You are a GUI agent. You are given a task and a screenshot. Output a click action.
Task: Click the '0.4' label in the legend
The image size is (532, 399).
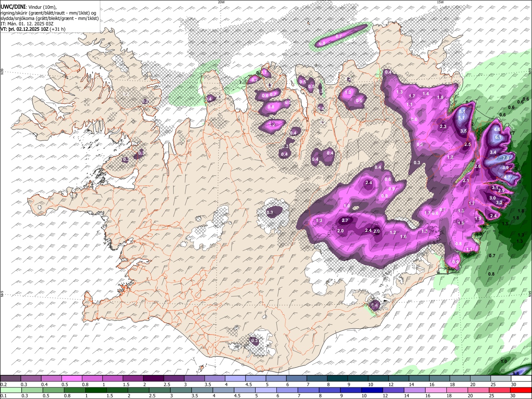click(44, 384)
